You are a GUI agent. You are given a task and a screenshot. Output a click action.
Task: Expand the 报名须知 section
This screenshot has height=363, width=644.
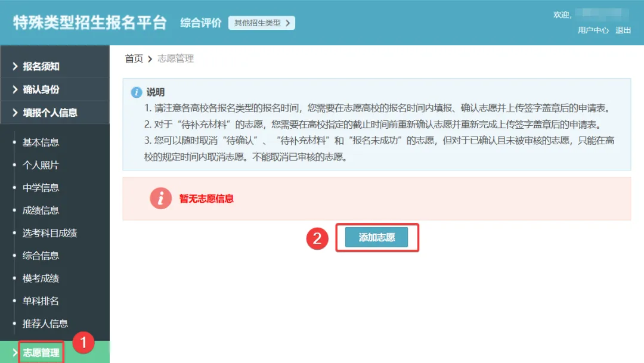41,67
